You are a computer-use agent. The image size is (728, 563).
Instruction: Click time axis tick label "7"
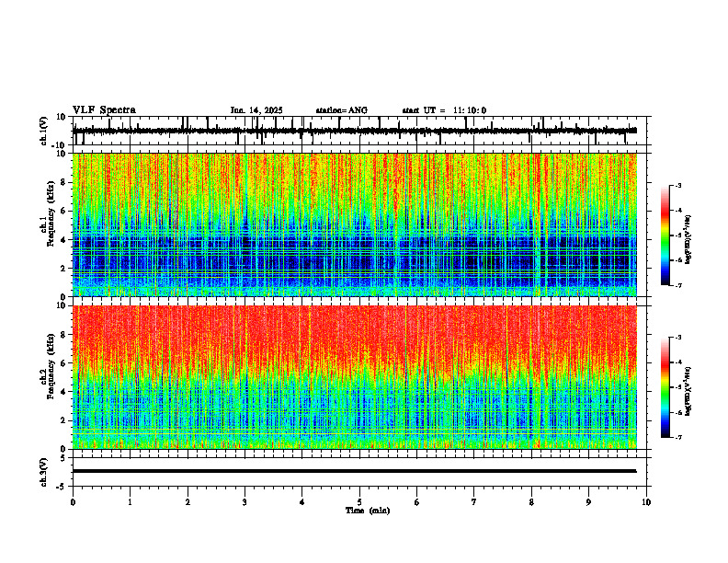[474, 502]
